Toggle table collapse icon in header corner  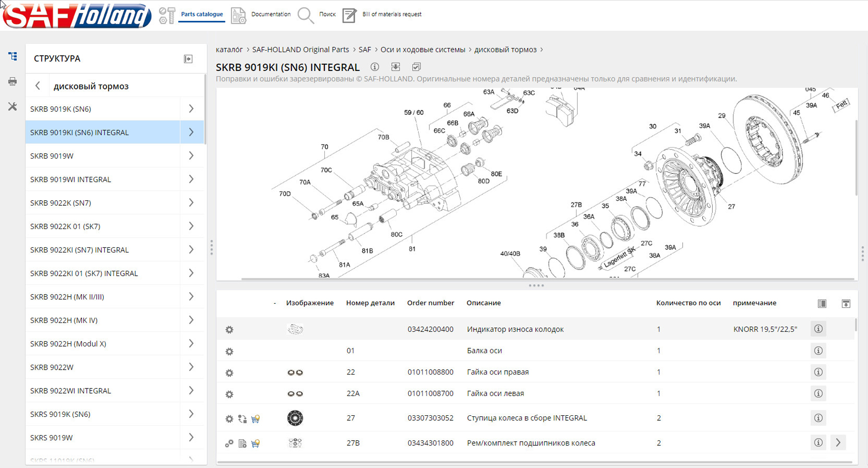point(846,304)
